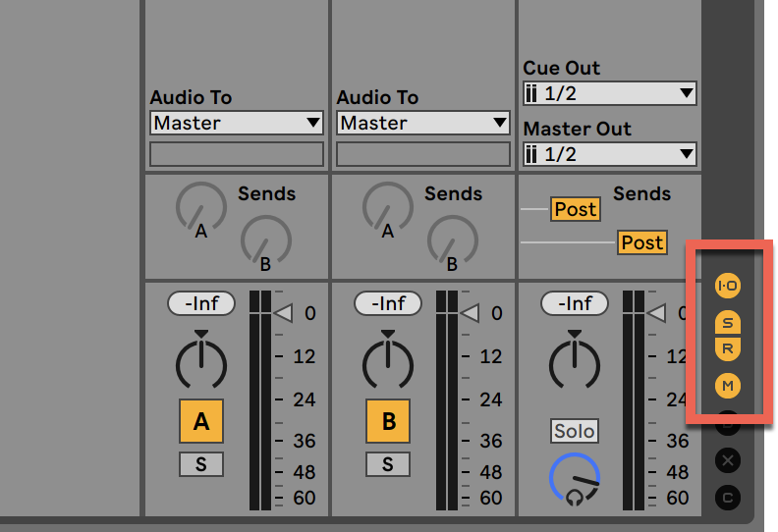778x532 pixels.
Task: Hide the Sends section with S selector
Action: (728, 322)
